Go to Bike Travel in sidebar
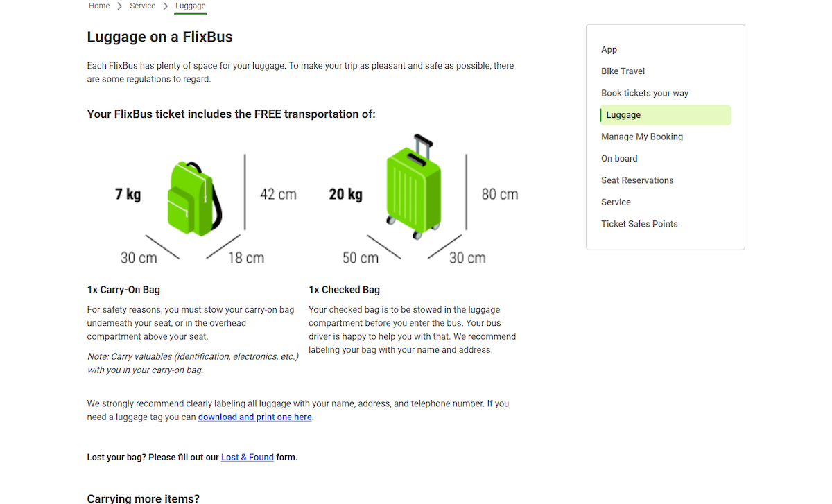The width and height of the screenshot is (832, 504). [x=623, y=71]
